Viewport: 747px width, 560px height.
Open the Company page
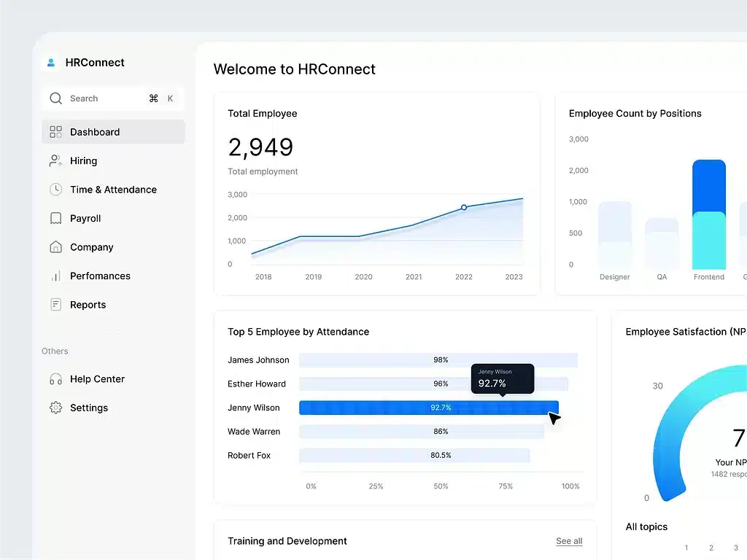tap(113, 247)
